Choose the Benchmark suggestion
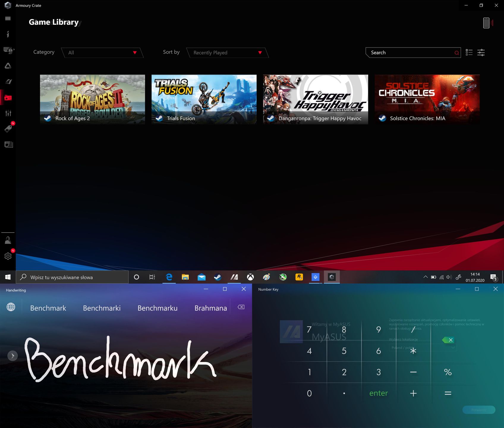The height and width of the screenshot is (428, 504). [x=48, y=308]
